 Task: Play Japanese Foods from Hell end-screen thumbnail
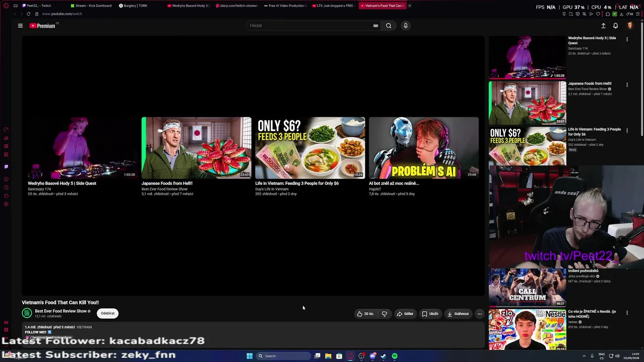(x=196, y=148)
